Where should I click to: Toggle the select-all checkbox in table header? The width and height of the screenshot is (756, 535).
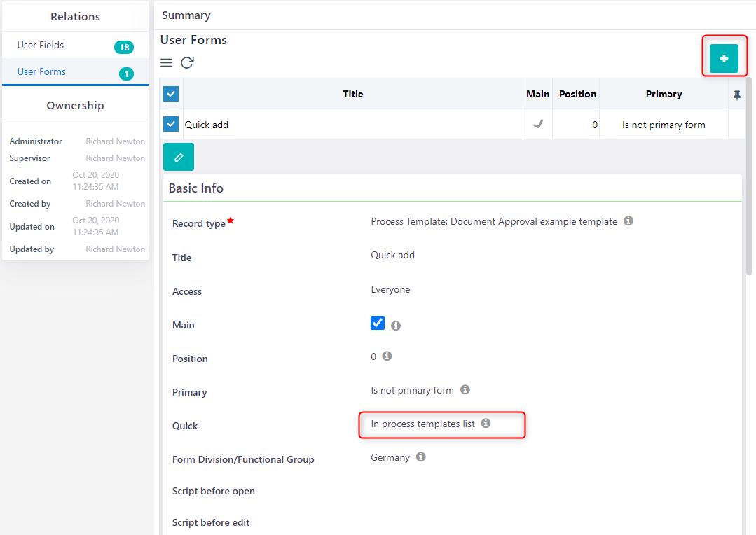coord(171,94)
